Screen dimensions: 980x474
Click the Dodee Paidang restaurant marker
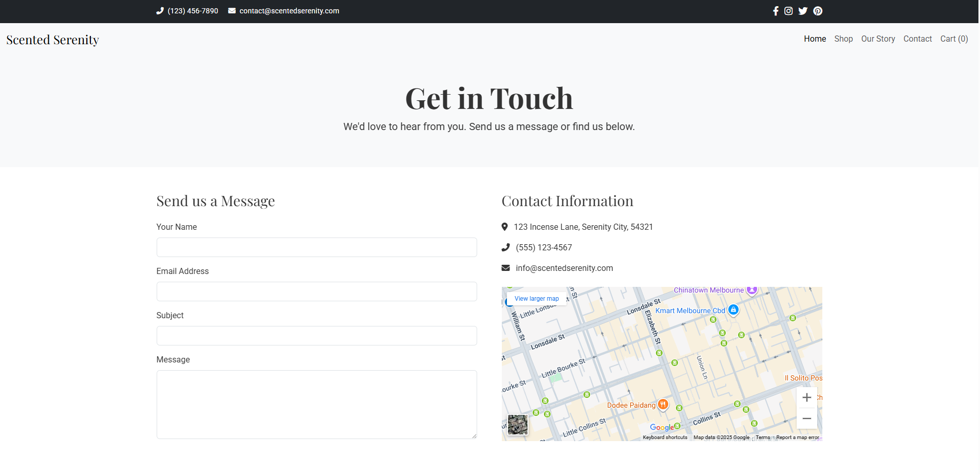[x=663, y=405]
